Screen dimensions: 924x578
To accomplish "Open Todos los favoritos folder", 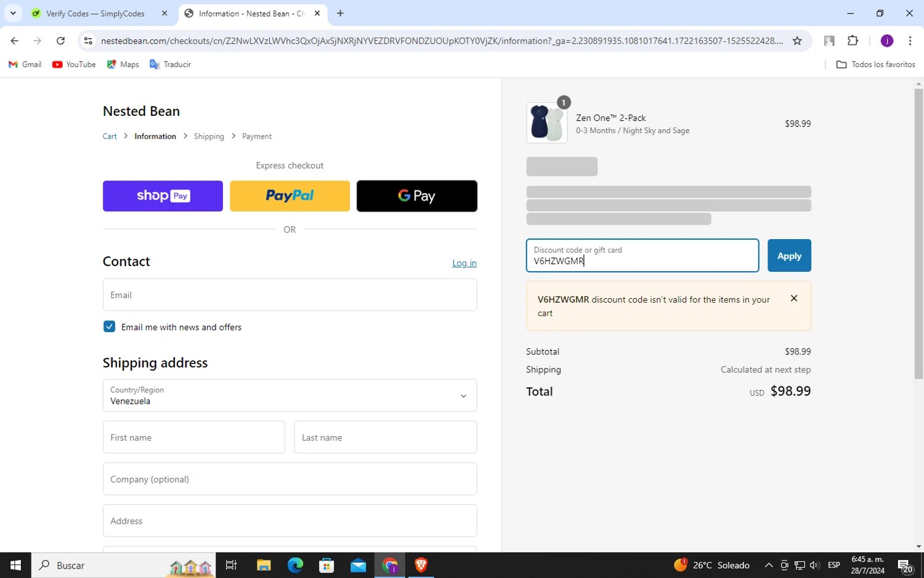I will (x=875, y=64).
